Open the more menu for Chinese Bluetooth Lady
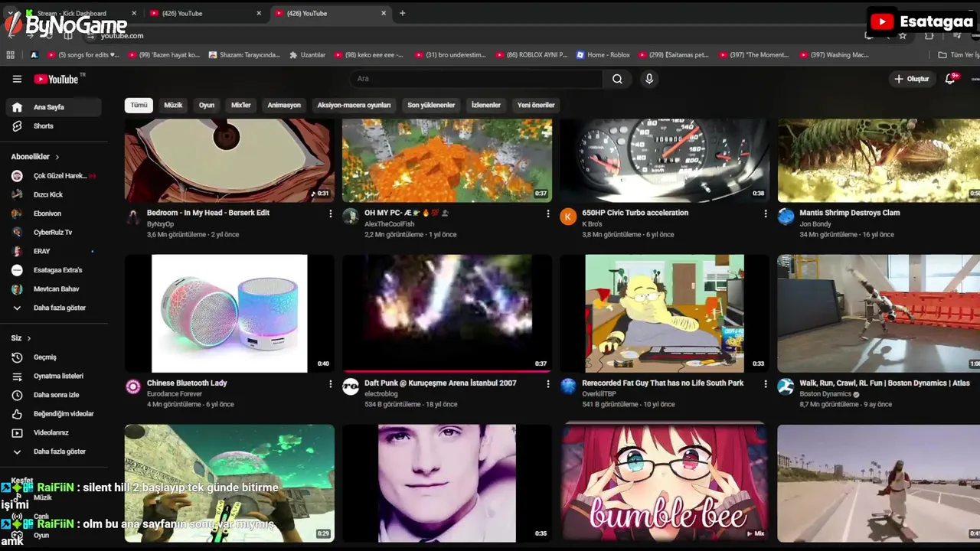Viewport: 980px width, 551px height. (x=330, y=383)
